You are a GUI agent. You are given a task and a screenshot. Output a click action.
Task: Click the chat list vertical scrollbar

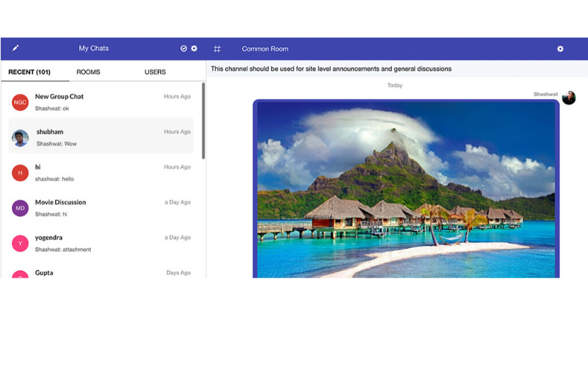pyautogui.click(x=203, y=120)
